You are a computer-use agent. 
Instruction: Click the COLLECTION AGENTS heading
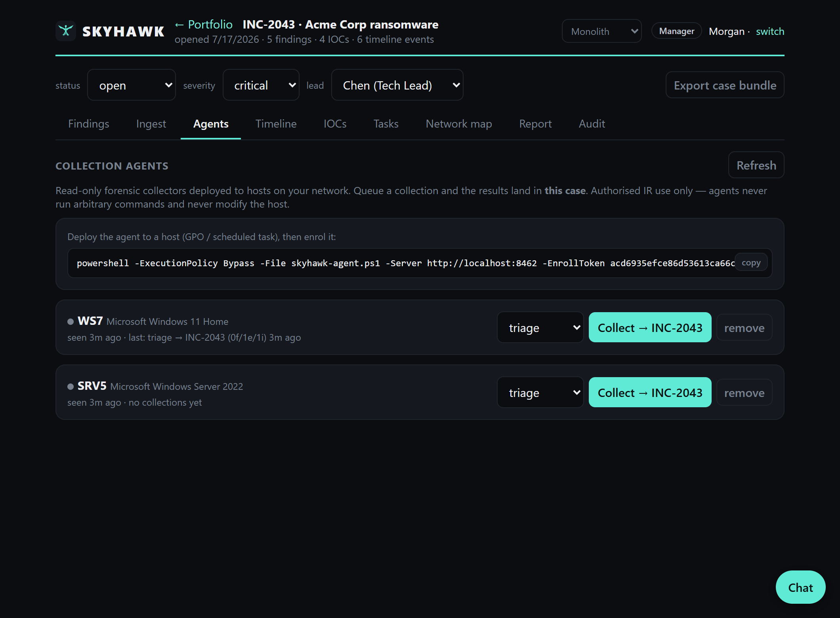[x=112, y=166]
